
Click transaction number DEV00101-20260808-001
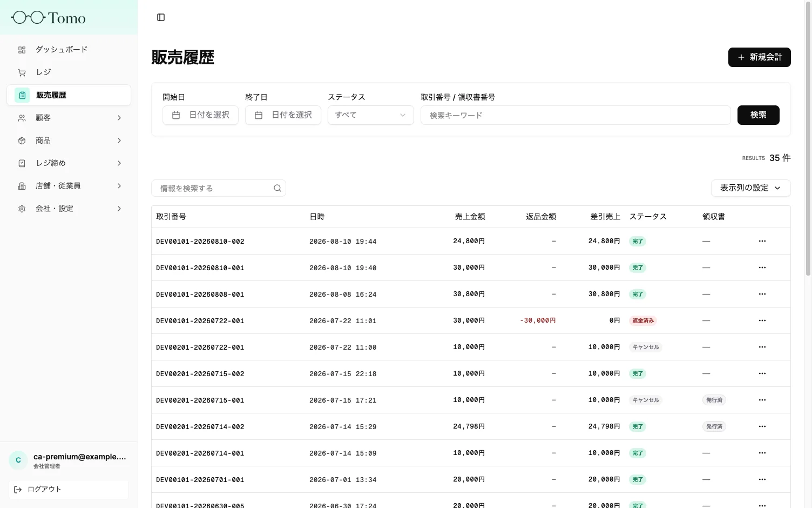point(200,295)
